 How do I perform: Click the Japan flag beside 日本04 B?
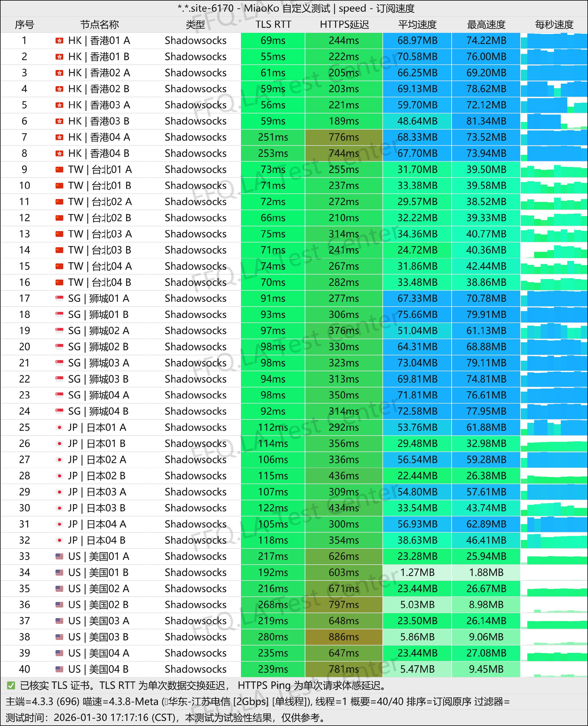point(59,540)
